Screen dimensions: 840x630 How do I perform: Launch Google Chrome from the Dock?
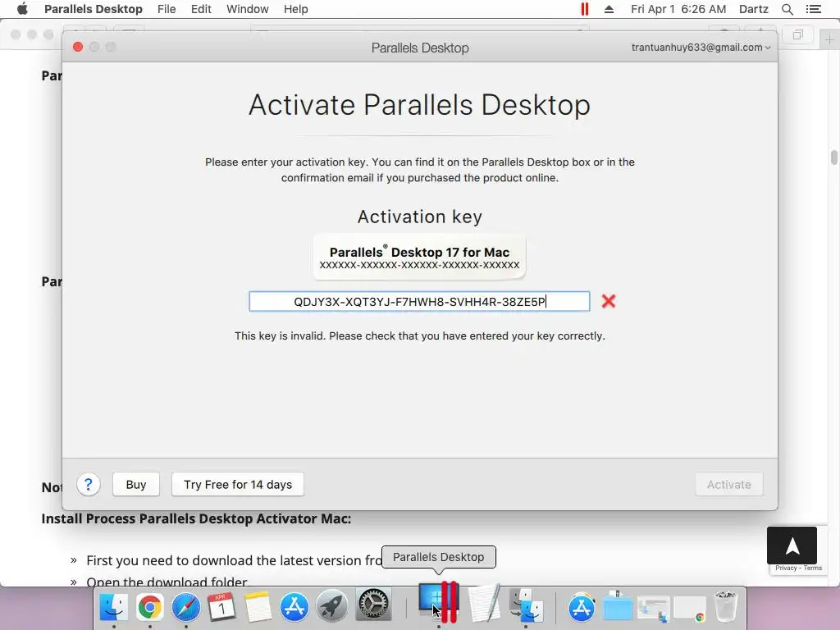click(x=149, y=608)
